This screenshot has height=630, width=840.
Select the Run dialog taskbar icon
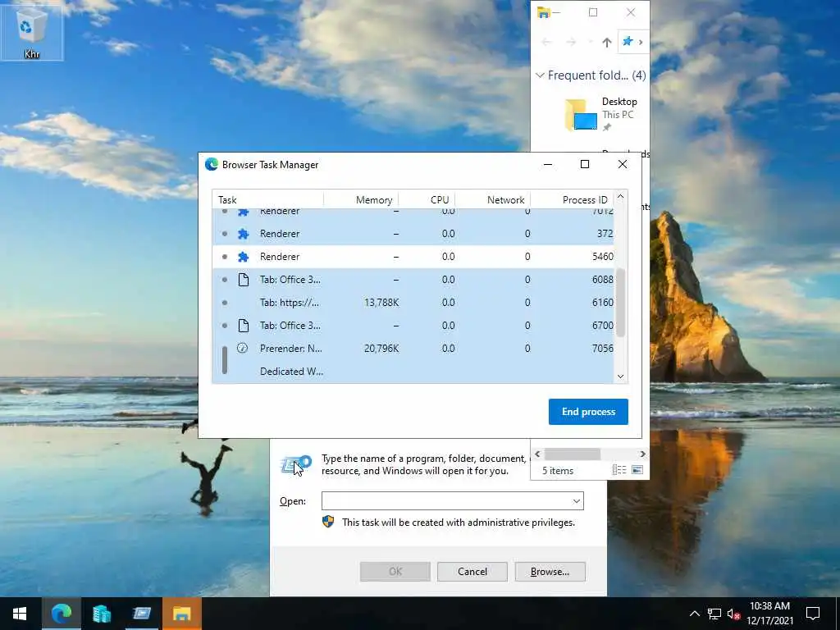point(141,614)
